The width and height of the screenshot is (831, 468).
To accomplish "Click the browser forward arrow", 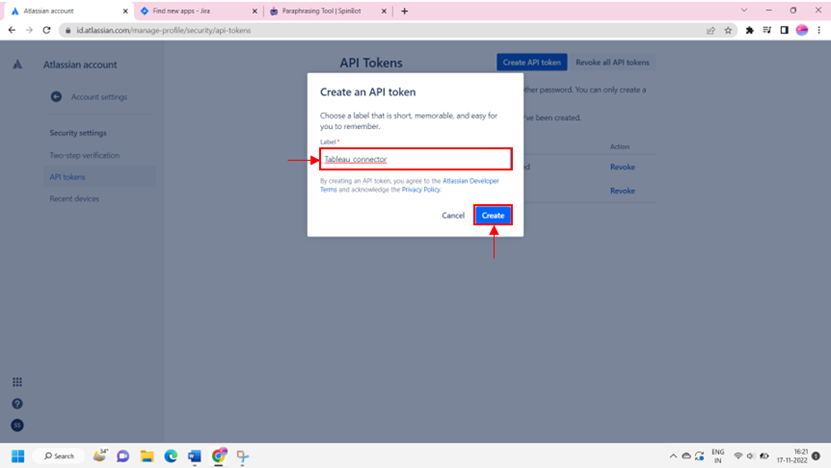I will (x=29, y=30).
